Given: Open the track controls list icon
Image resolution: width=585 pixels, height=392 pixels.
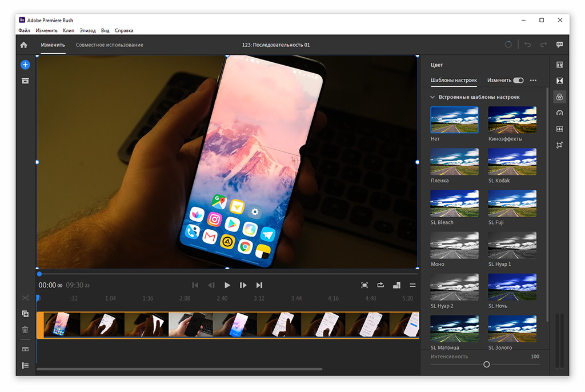Looking at the screenshot, I should click(25, 366).
